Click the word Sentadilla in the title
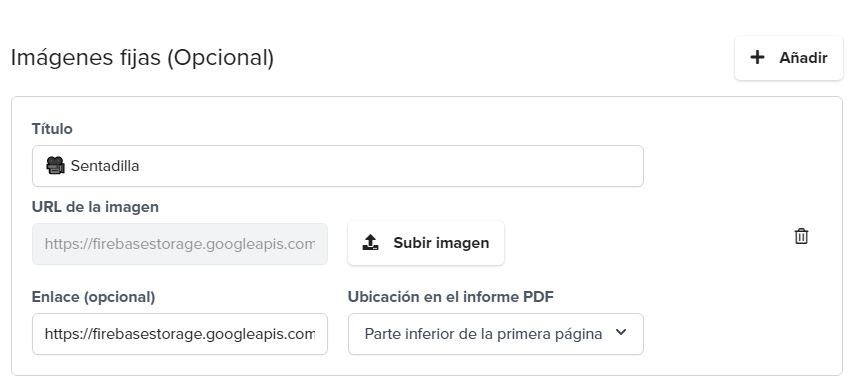Screen dimensions: 855x384 point(105,166)
